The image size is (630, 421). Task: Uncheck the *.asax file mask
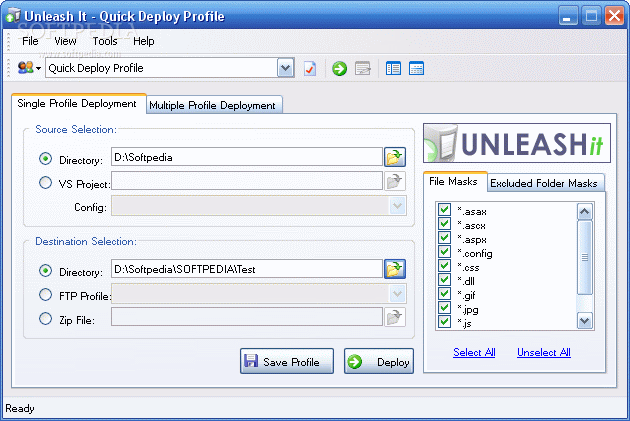click(444, 210)
